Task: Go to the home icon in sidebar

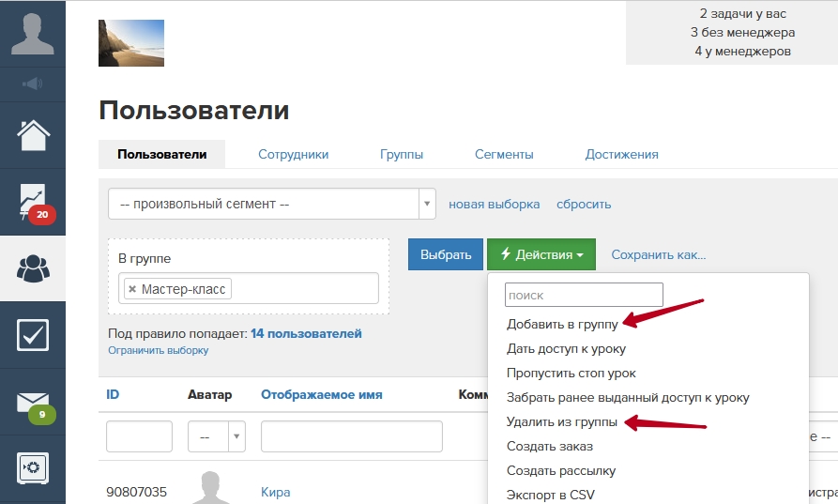Action: [x=32, y=136]
